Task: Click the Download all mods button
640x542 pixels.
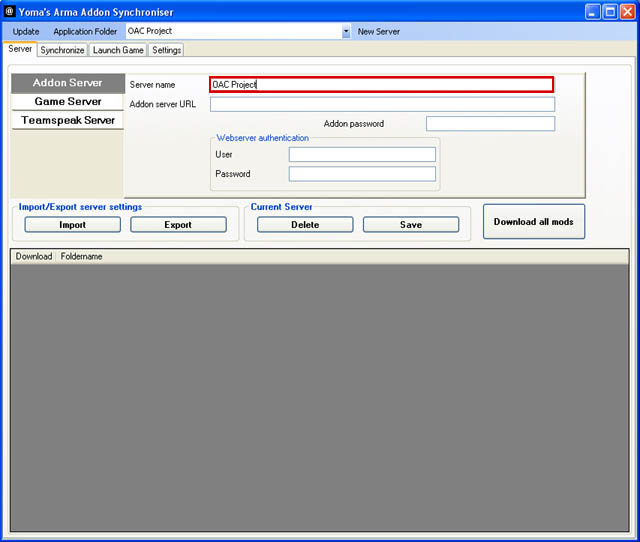Action: tap(533, 222)
